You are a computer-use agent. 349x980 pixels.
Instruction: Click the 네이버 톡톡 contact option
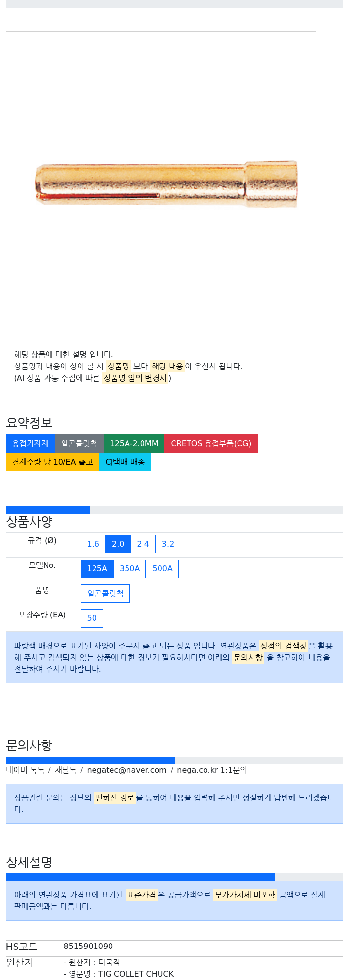[25, 770]
